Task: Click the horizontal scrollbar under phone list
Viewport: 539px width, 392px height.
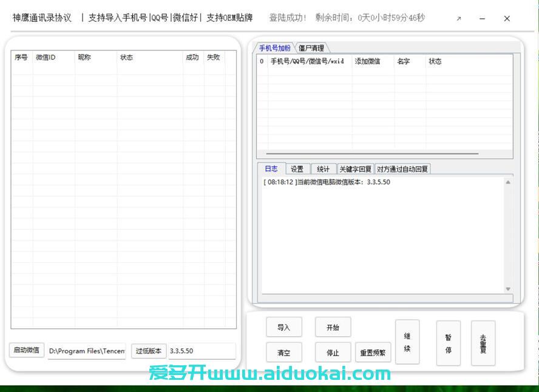Action: (x=372, y=154)
